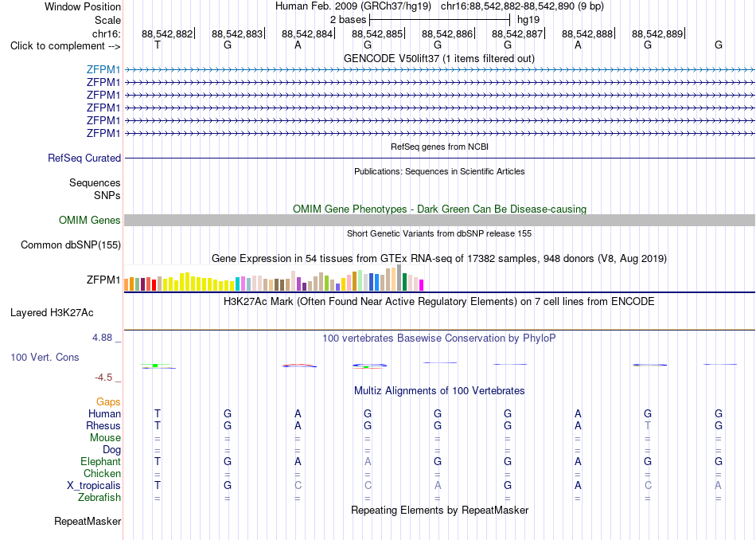The width and height of the screenshot is (756, 540).
Task: Click the dark green bar in GTEx chart
Action: (404, 282)
